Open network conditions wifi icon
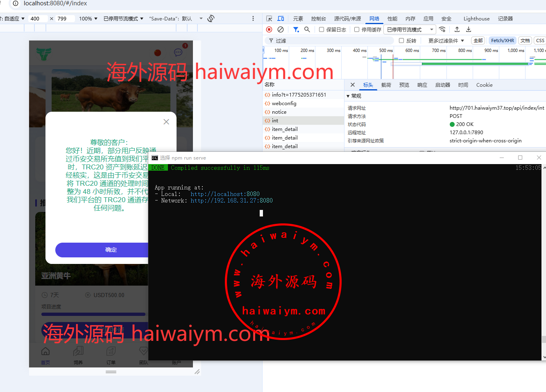 (x=442, y=29)
